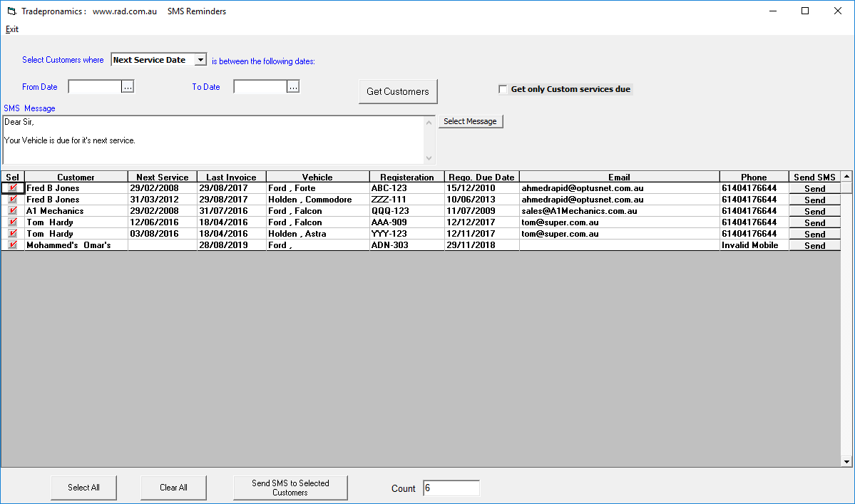Click registration cell QQQ-123
The height and width of the screenshot is (504, 855).
tap(406, 211)
